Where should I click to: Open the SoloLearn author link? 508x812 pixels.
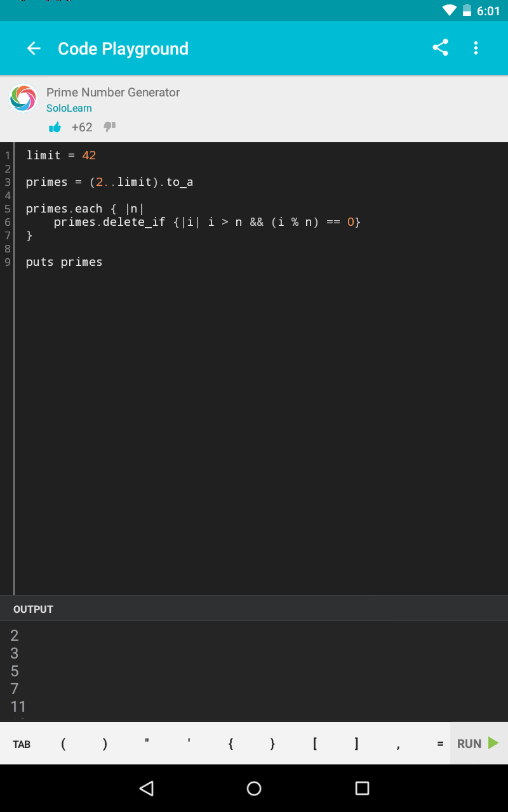tap(69, 108)
